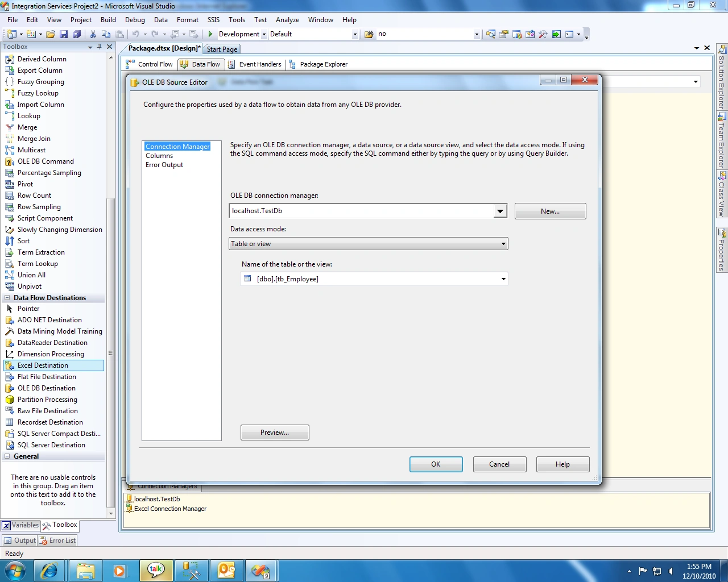This screenshot has width=728, height=582.
Task: Click the OK button
Action: click(436, 464)
